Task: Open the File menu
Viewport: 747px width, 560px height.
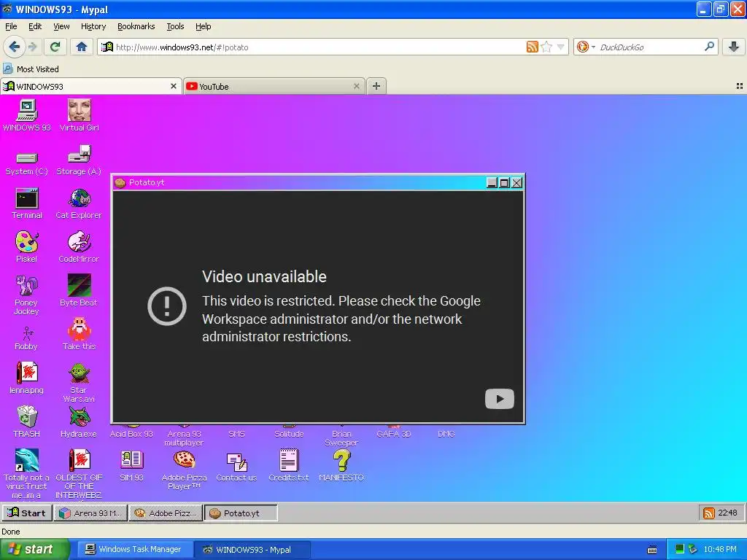Action: 11,26
